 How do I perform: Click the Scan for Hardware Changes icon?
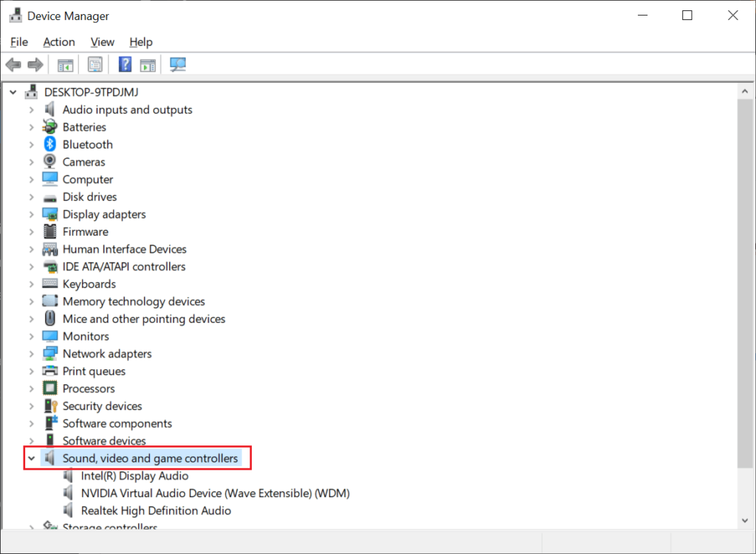coord(177,64)
